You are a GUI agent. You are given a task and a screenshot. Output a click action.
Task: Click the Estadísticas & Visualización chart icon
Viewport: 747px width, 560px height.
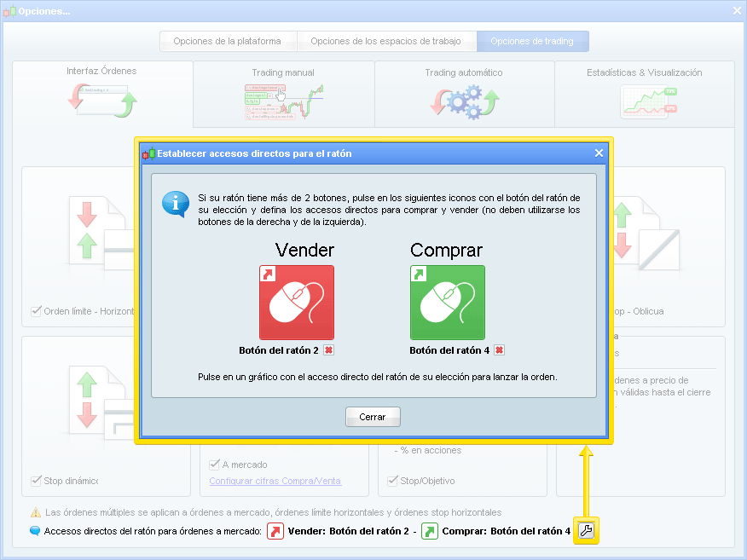tap(649, 101)
